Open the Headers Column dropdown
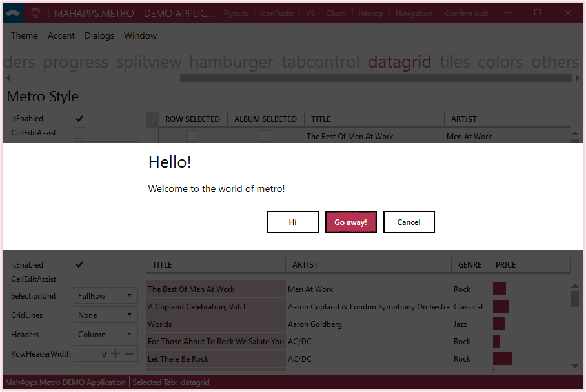Viewport: 586px width, 392px height. (106, 335)
